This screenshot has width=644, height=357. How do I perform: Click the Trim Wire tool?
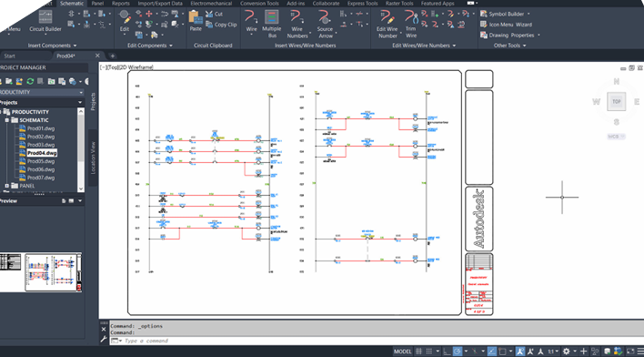click(x=411, y=24)
